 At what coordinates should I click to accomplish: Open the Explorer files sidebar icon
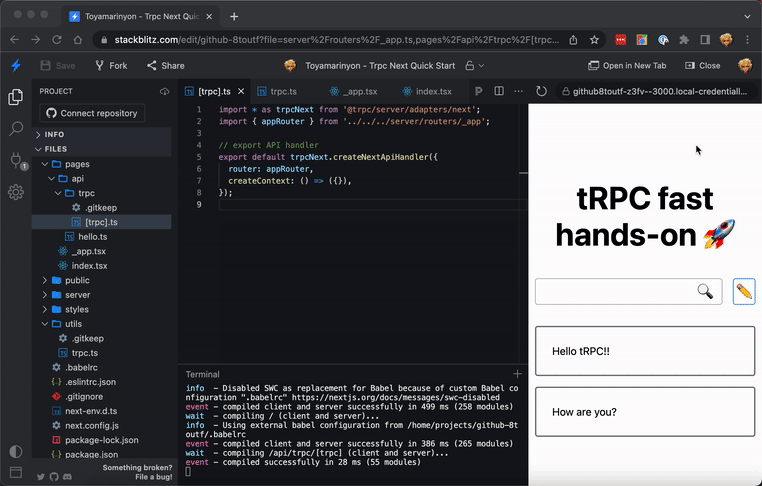click(16, 97)
